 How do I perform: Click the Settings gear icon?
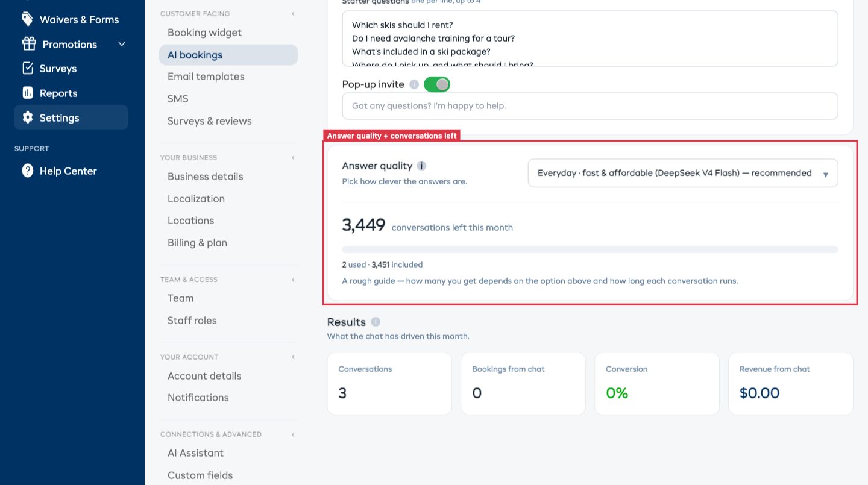coord(28,117)
